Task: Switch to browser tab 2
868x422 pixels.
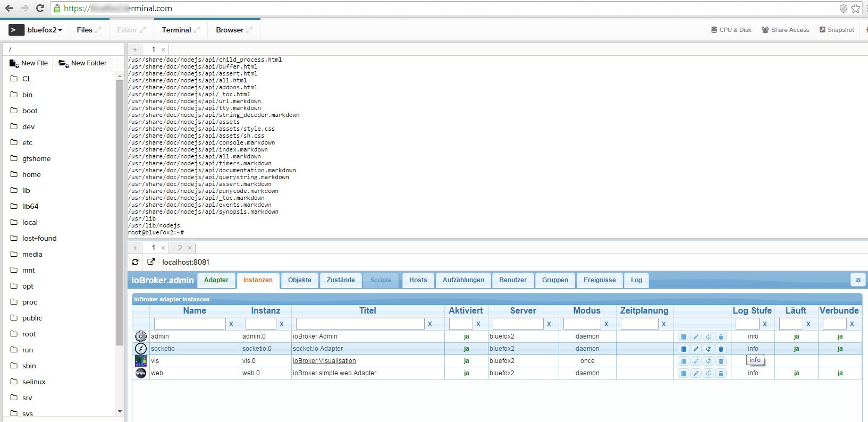Action: pyautogui.click(x=180, y=248)
